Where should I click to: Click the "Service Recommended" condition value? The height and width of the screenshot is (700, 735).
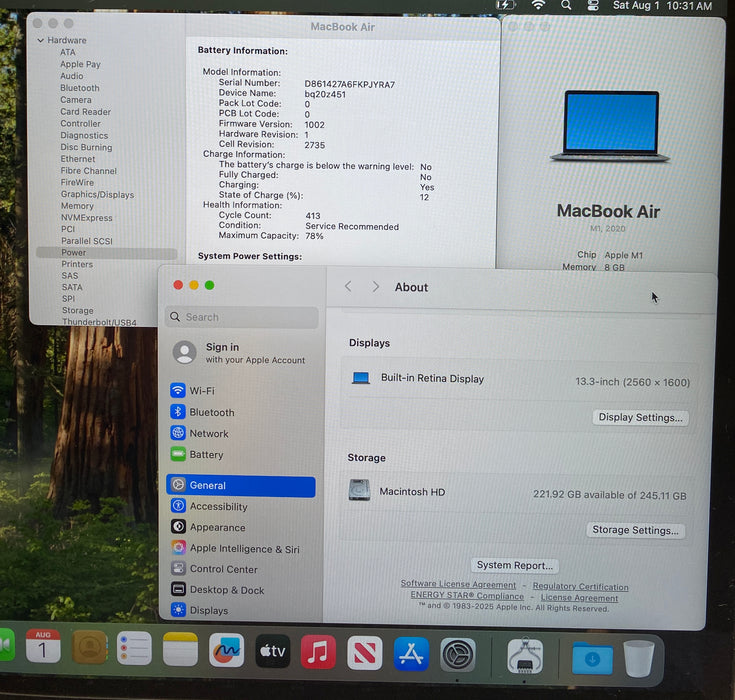352,226
